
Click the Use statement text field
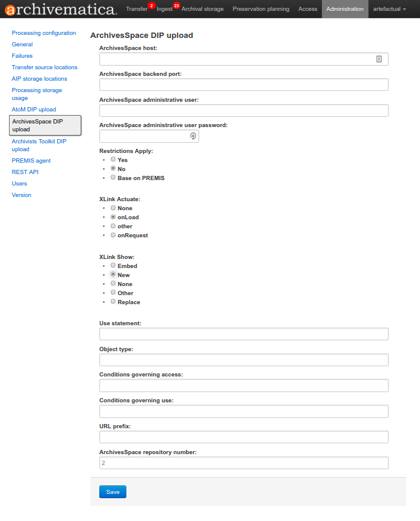pos(244,334)
